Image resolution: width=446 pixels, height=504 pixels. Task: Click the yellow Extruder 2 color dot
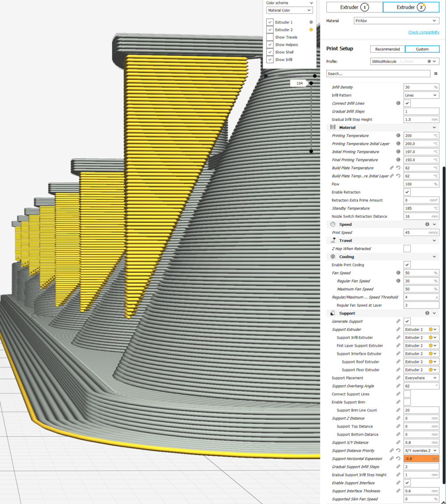[x=311, y=29]
